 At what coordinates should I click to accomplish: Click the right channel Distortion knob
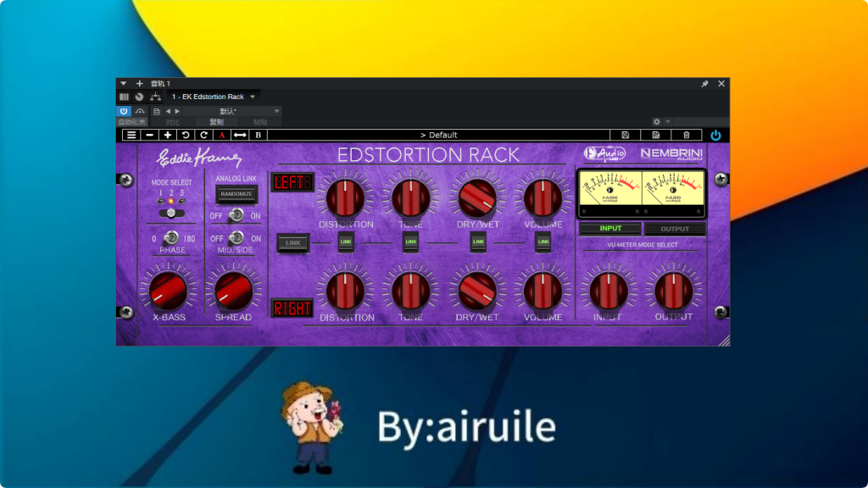[x=346, y=291]
